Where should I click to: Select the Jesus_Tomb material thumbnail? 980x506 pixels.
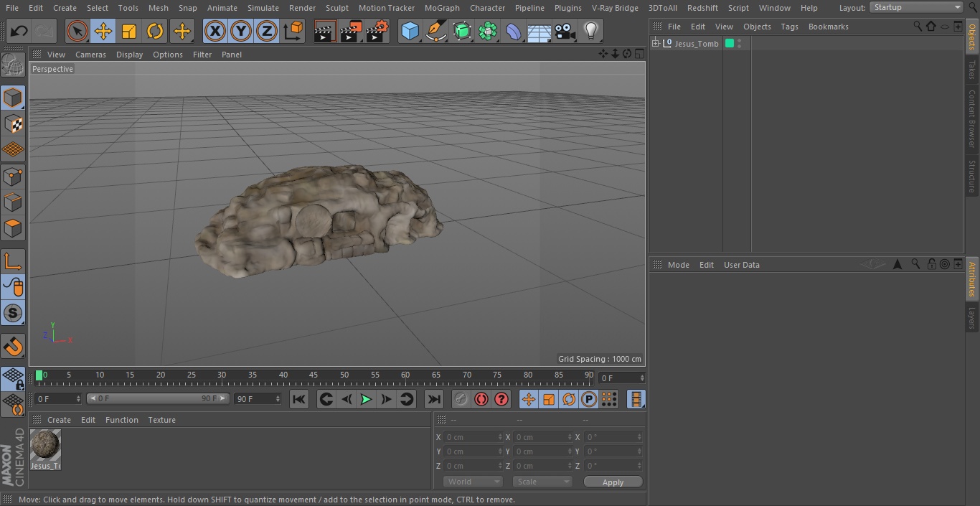click(x=45, y=445)
